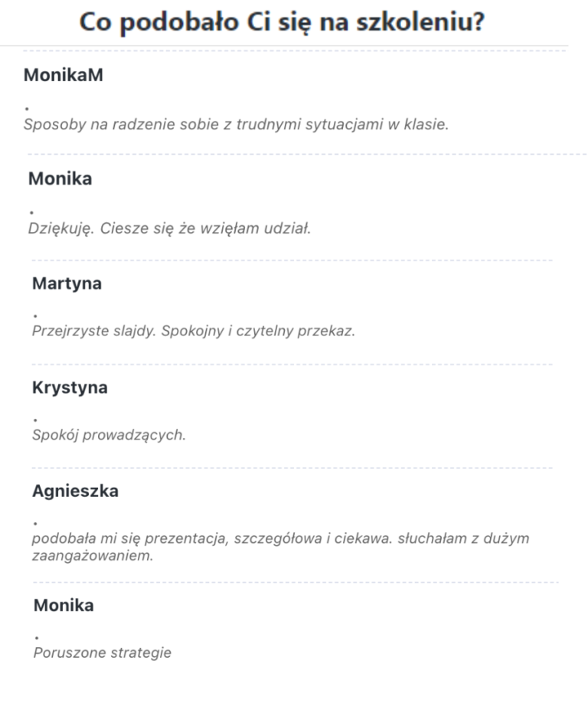Screen dimensions: 588x706
Task: Click the comment line starting "podobała mi się prezentacja"
Action: point(280,538)
